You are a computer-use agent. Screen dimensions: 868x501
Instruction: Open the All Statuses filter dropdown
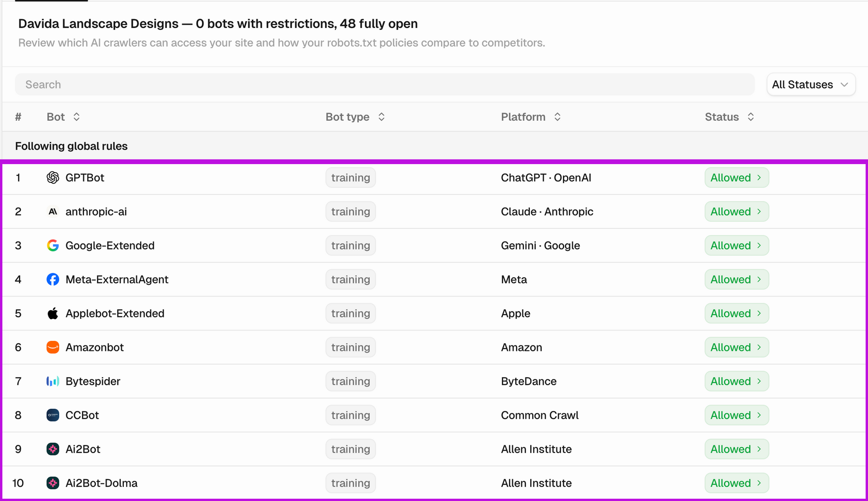pos(811,85)
